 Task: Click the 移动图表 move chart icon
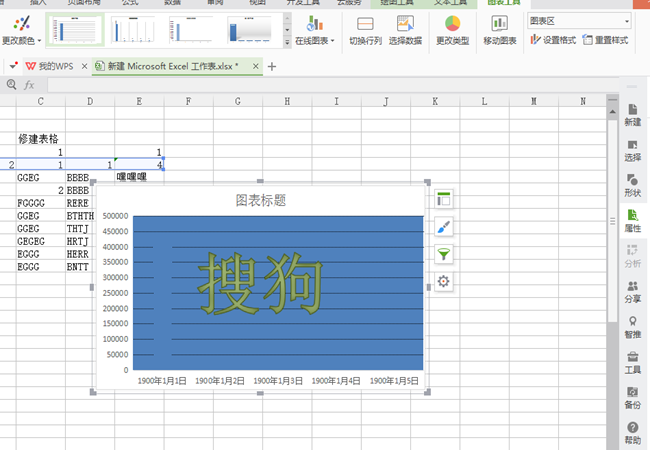pyautogui.click(x=500, y=30)
